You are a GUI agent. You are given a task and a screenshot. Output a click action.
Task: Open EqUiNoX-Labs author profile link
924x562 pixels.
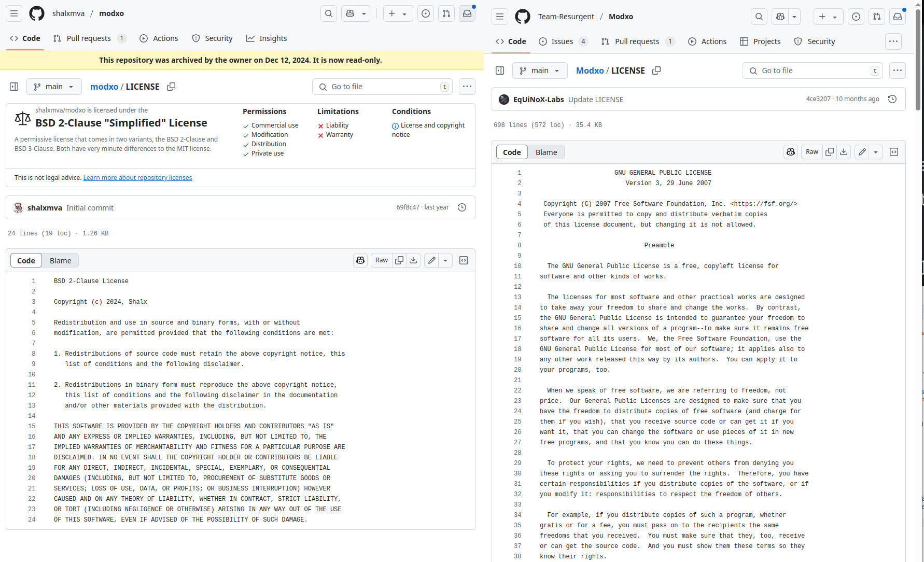pos(538,100)
